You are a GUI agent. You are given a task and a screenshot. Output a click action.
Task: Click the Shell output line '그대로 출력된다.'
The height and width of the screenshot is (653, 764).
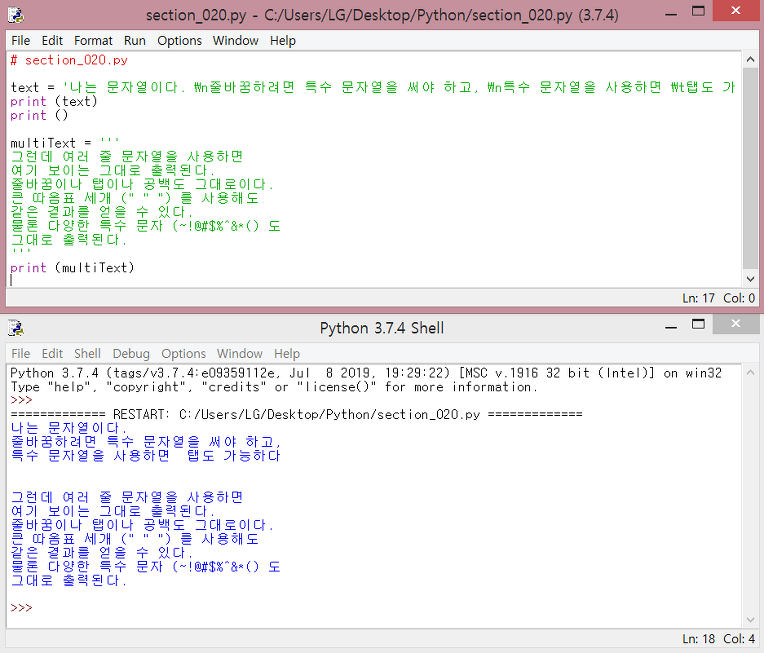(x=68, y=580)
